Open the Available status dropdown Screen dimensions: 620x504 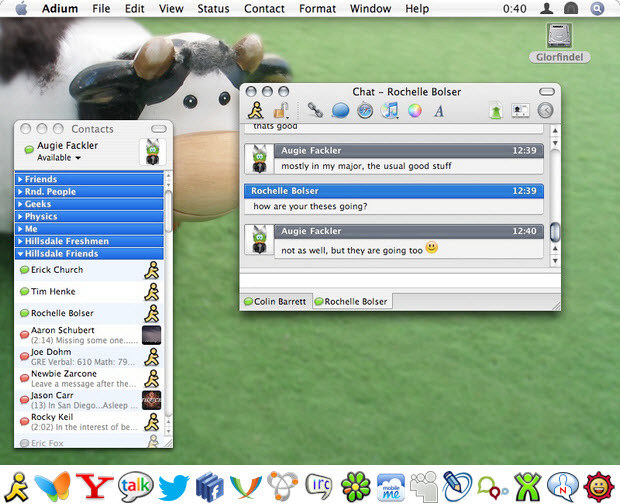(59, 157)
